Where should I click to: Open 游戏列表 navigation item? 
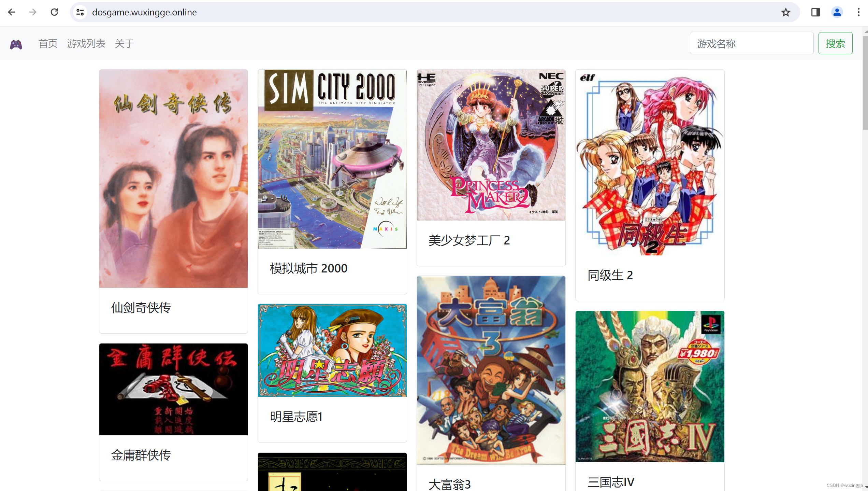(x=86, y=44)
